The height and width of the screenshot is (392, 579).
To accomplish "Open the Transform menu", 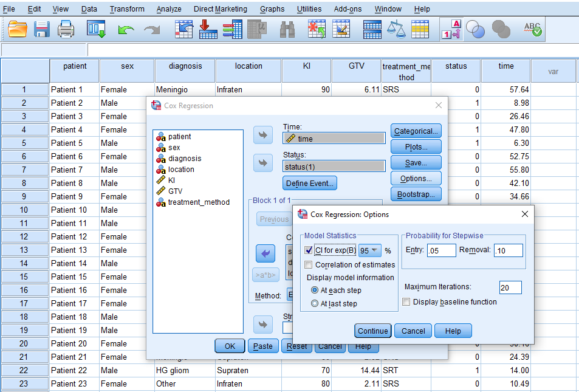I will pos(127,9).
